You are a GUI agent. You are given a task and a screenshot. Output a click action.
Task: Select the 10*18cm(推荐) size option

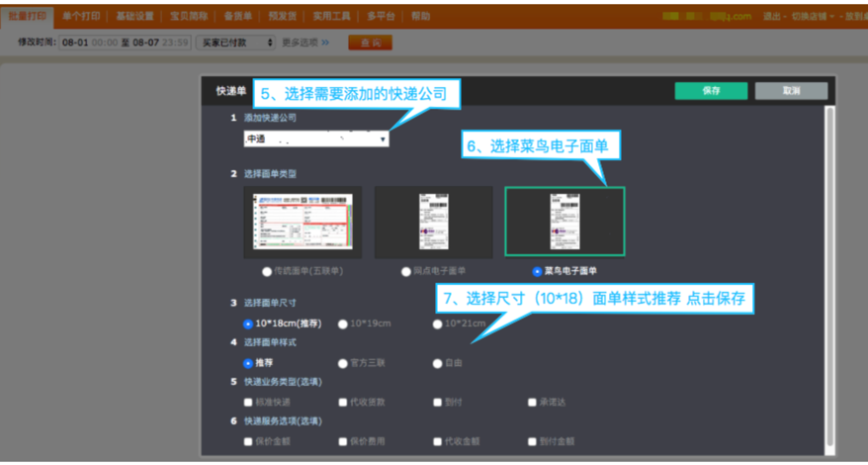click(248, 325)
